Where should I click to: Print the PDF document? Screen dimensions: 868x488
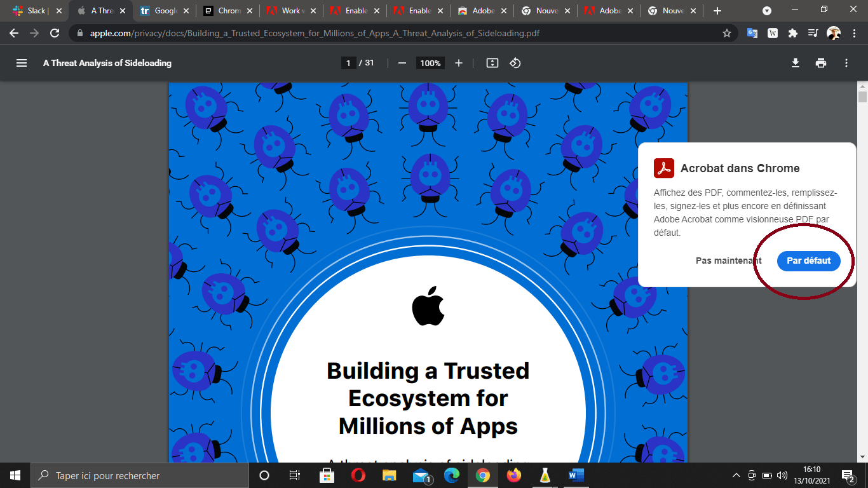click(821, 63)
